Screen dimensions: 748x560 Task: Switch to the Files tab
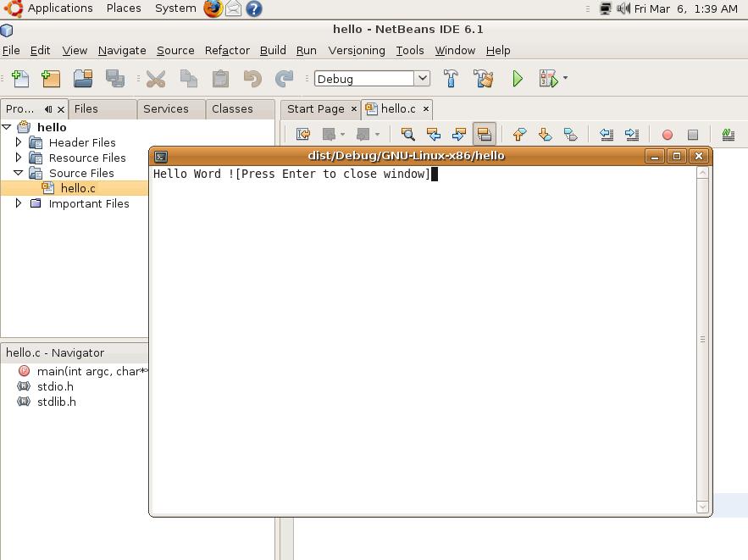103,108
